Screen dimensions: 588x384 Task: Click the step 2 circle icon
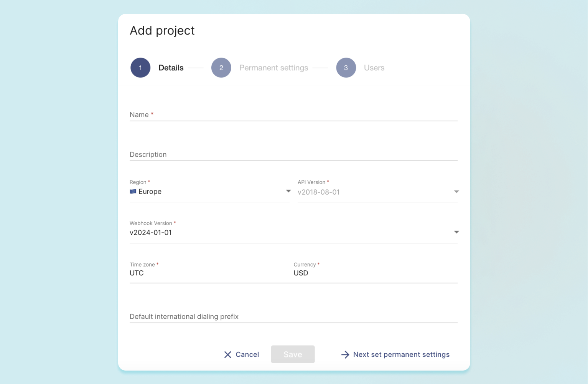[x=221, y=68]
